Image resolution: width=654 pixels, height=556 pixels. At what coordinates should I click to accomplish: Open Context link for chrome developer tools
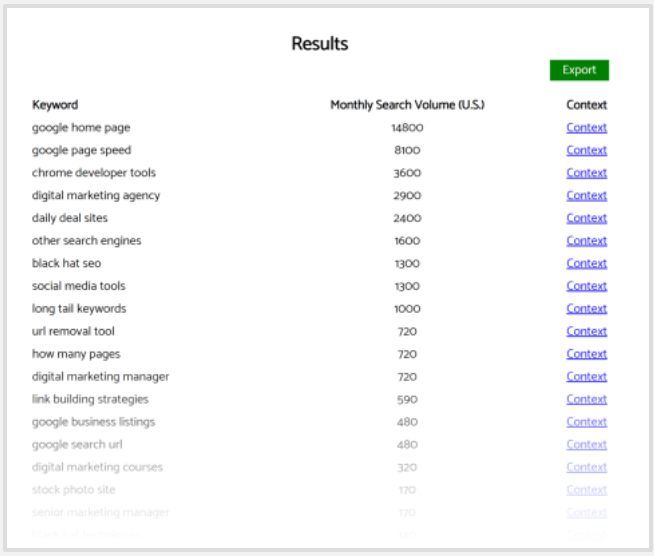[x=586, y=173]
